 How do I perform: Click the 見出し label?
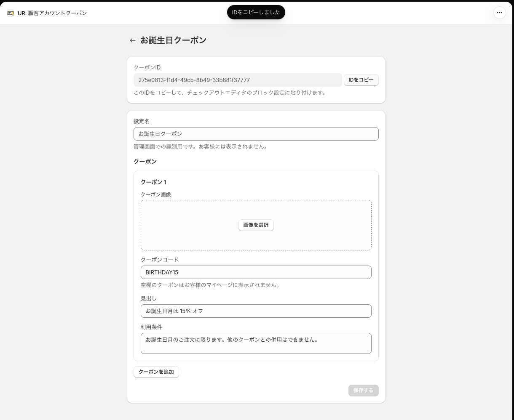149,298
